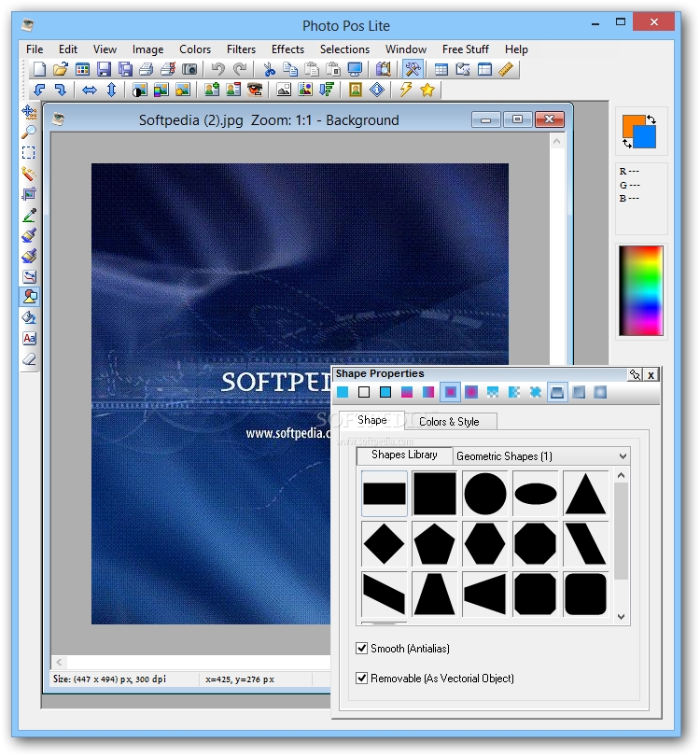
Task: Select the Text tool (Aa)
Action: pyautogui.click(x=29, y=339)
